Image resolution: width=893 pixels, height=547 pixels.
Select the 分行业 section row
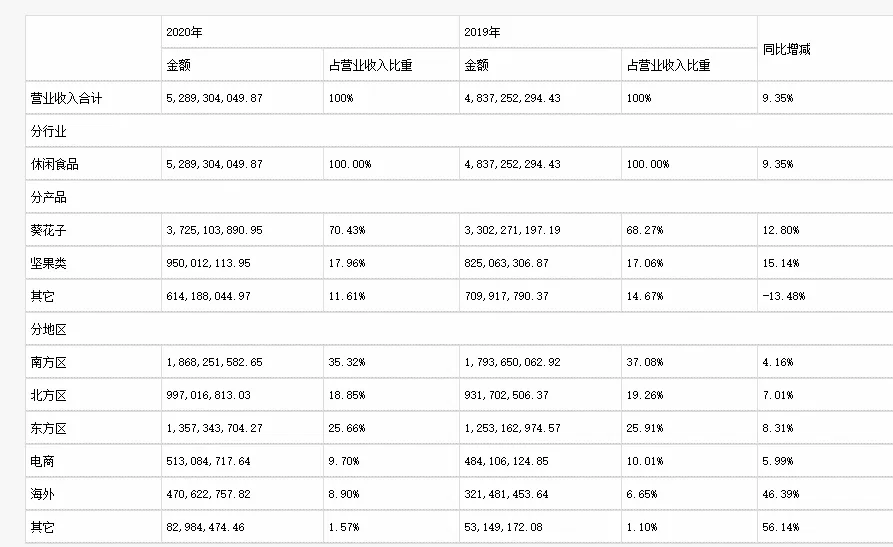click(x=49, y=131)
